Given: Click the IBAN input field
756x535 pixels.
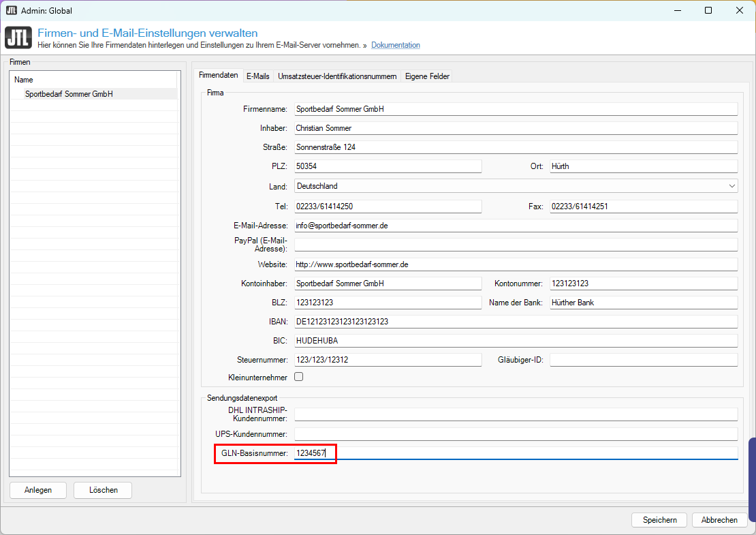Looking at the screenshot, I should coord(516,322).
